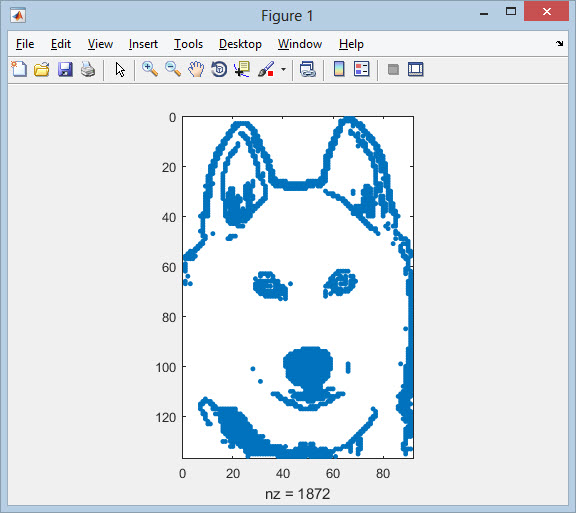The height and width of the screenshot is (513, 576).
Task: Save the figure with the floppy disk icon
Action: point(65,69)
